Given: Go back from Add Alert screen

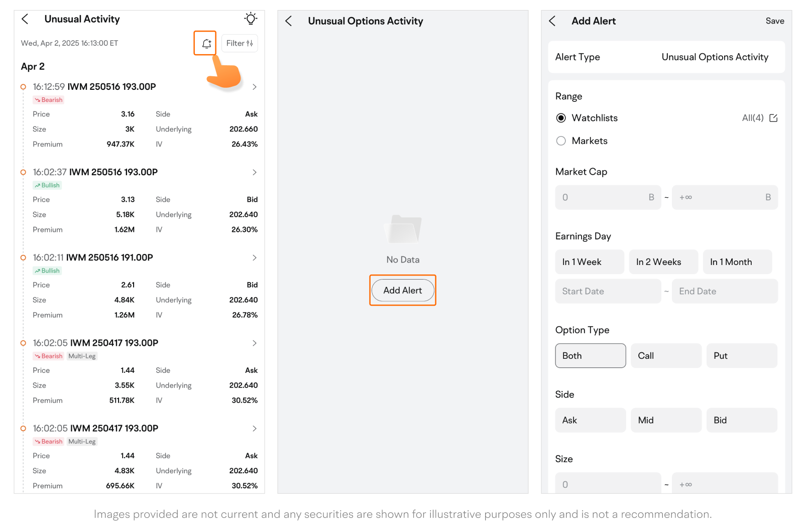Looking at the screenshot, I should point(552,21).
